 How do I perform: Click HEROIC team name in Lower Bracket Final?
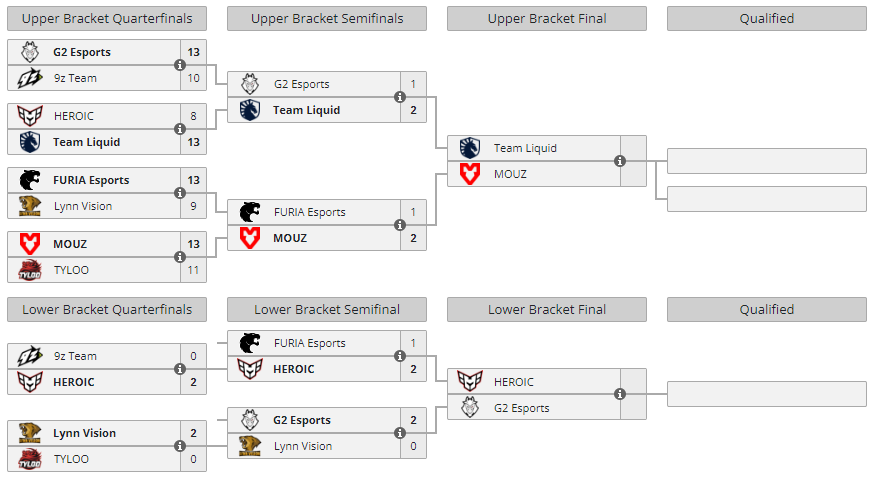click(514, 382)
